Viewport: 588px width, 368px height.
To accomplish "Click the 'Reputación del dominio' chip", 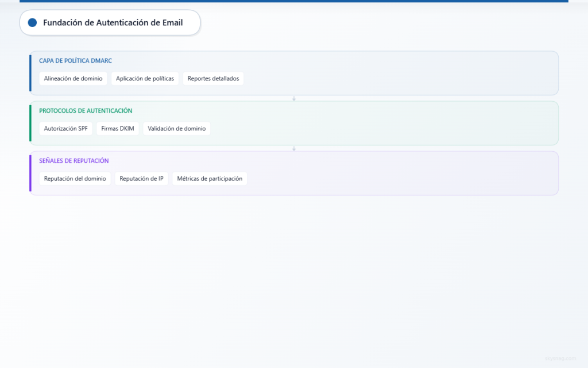I will [75, 179].
